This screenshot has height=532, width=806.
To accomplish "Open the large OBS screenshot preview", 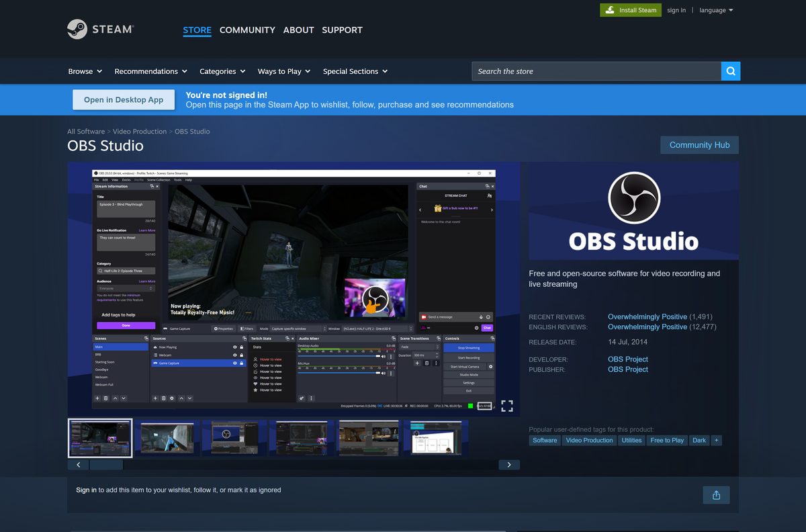I will [294, 289].
